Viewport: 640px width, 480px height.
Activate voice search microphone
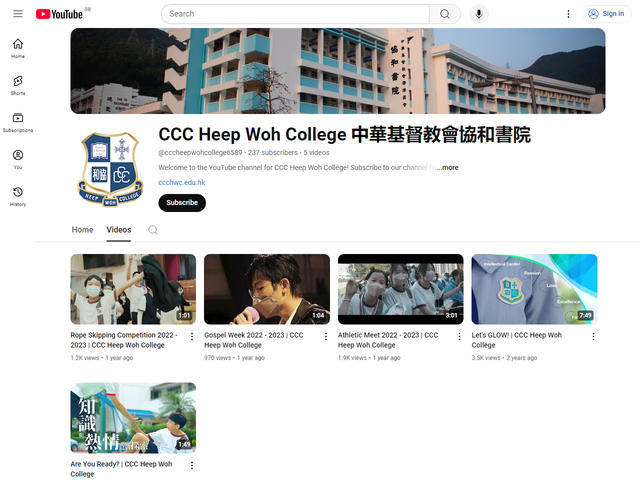pyautogui.click(x=479, y=14)
